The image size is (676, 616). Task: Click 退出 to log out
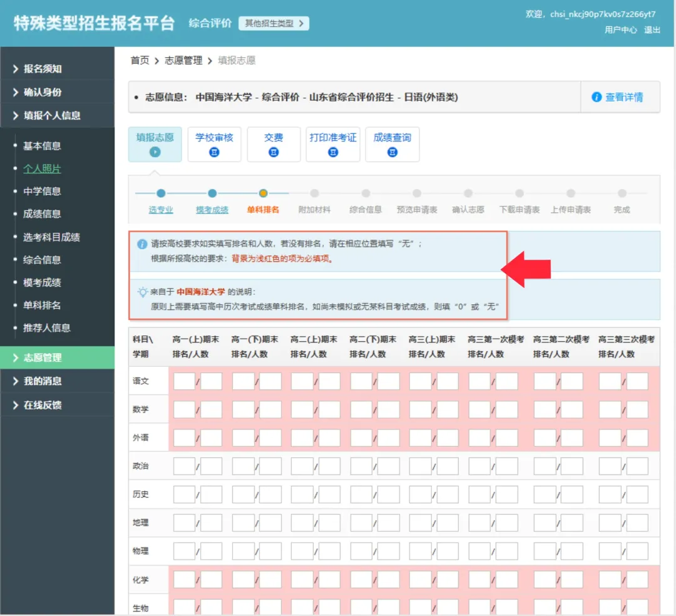[652, 30]
